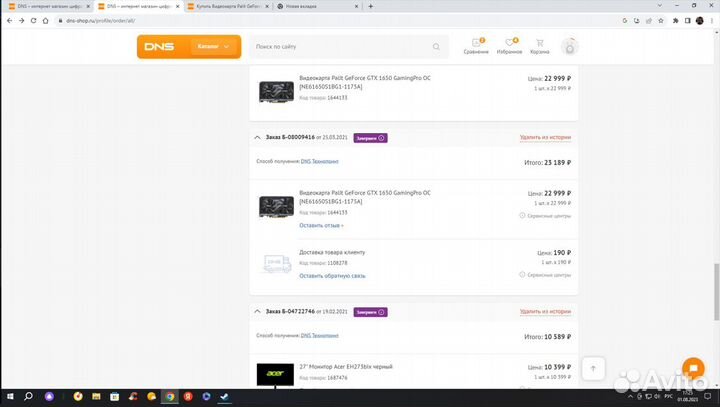Click Удалить из истории for order Б-04722746
This screenshot has width=720, height=407.
pyautogui.click(x=545, y=311)
